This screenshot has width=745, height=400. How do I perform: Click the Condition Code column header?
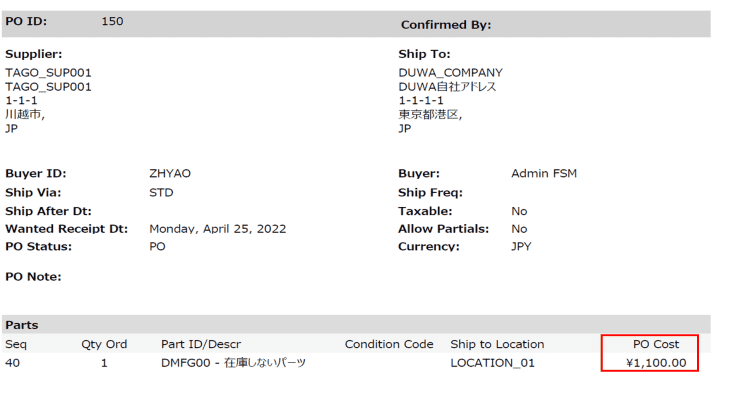point(389,344)
